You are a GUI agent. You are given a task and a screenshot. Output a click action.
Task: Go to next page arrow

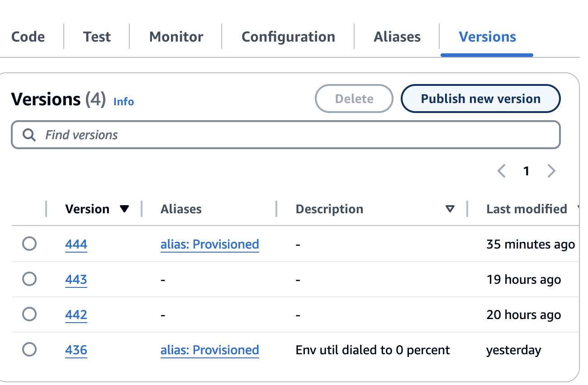tap(551, 171)
